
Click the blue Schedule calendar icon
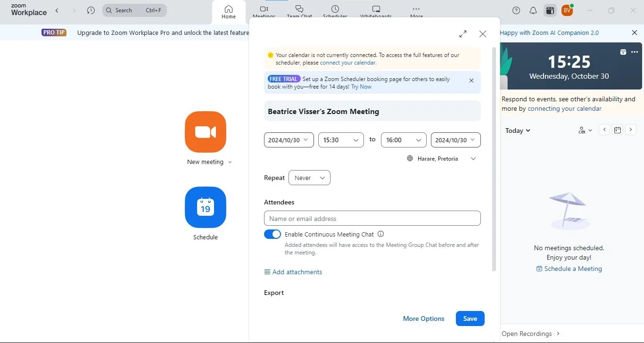(x=206, y=207)
